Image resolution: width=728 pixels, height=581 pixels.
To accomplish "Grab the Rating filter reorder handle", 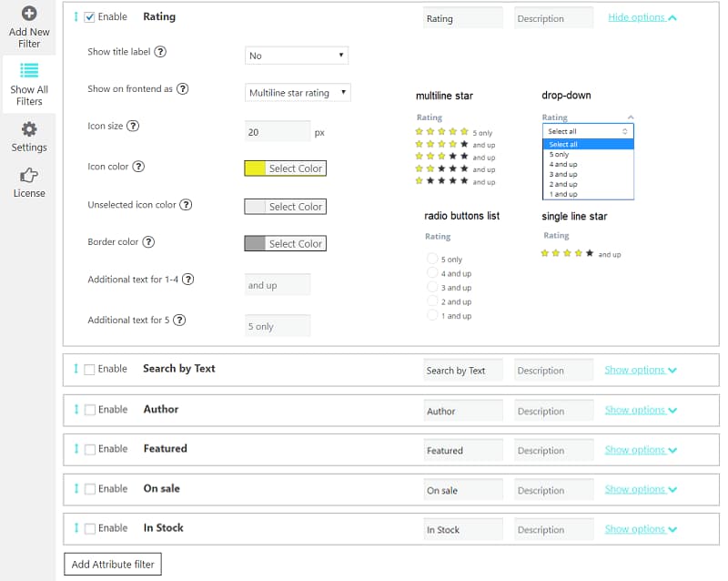I will tap(76, 16).
